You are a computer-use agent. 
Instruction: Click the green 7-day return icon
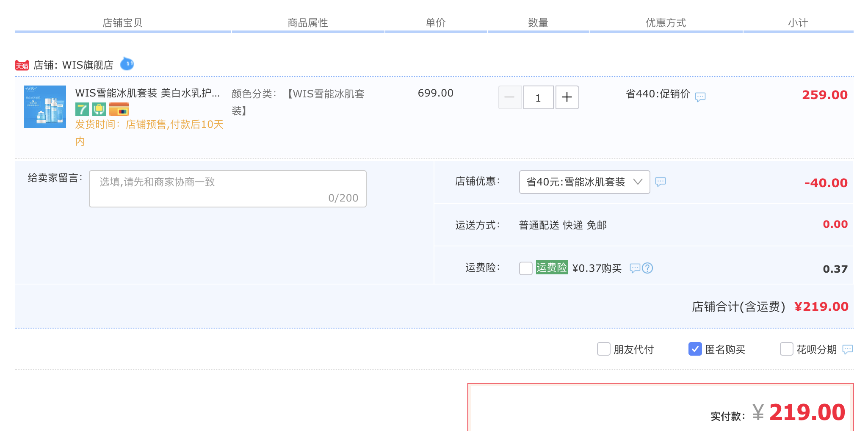82,109
